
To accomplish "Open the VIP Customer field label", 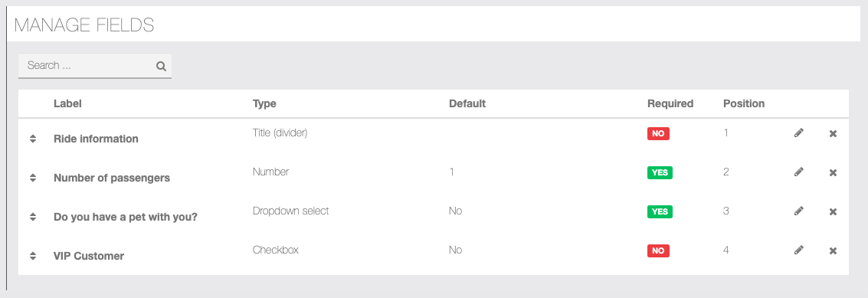I will pyautogui.click(x=89, y=256).
